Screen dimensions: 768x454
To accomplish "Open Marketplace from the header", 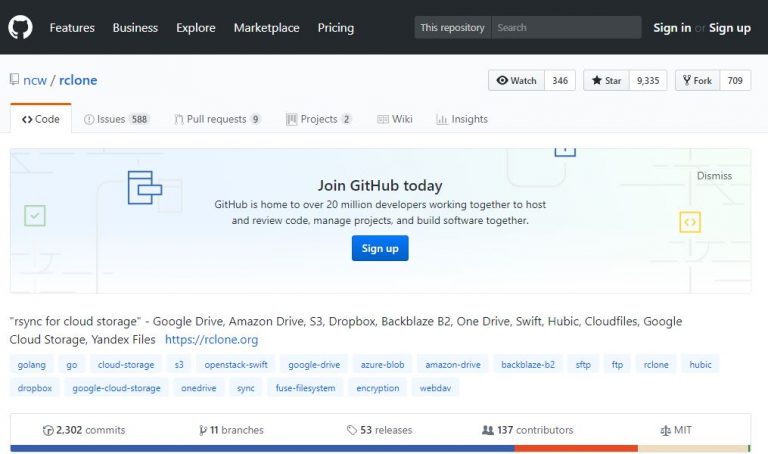I will [x=266, y=28].
